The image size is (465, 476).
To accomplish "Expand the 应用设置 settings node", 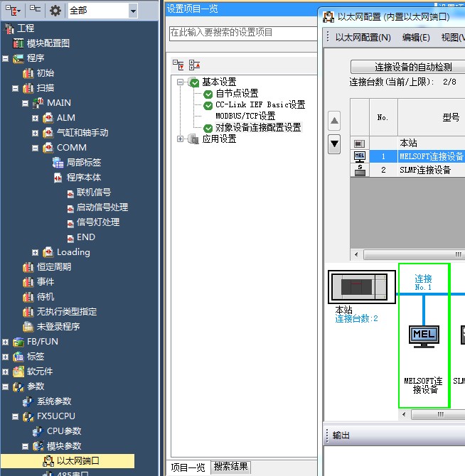I will tap(181, 139).
